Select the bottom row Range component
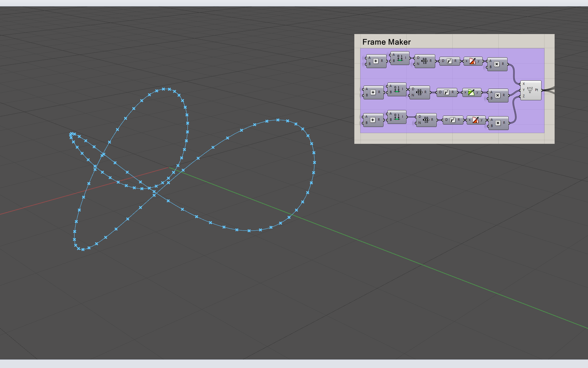Screen dimensions: 588x368 point(426,120)
